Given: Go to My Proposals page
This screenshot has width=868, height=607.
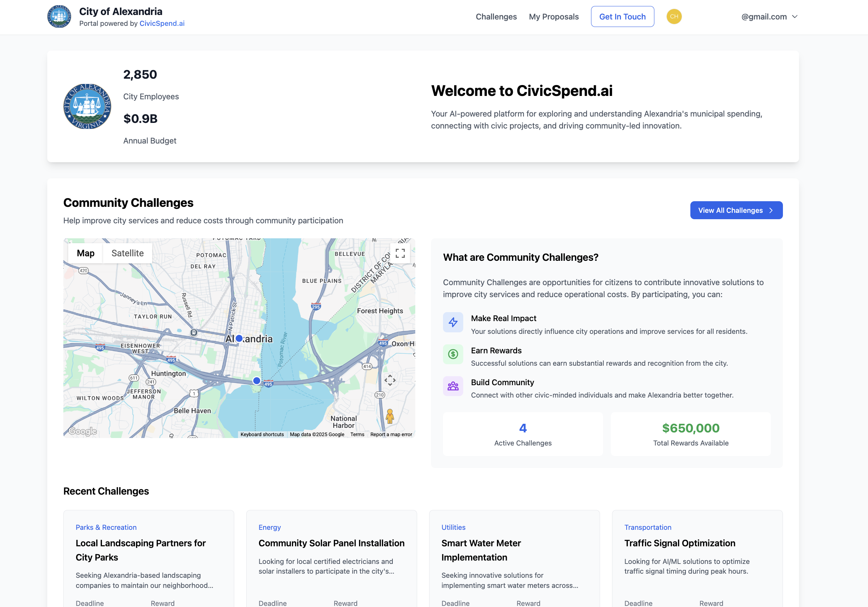Looking at the screenshot, I should 554,16.
